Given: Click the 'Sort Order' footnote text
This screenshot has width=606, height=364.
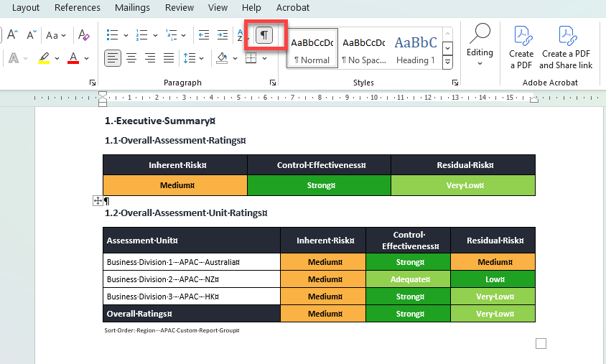Looking at the screenshot, I should [x=172, y=330].
